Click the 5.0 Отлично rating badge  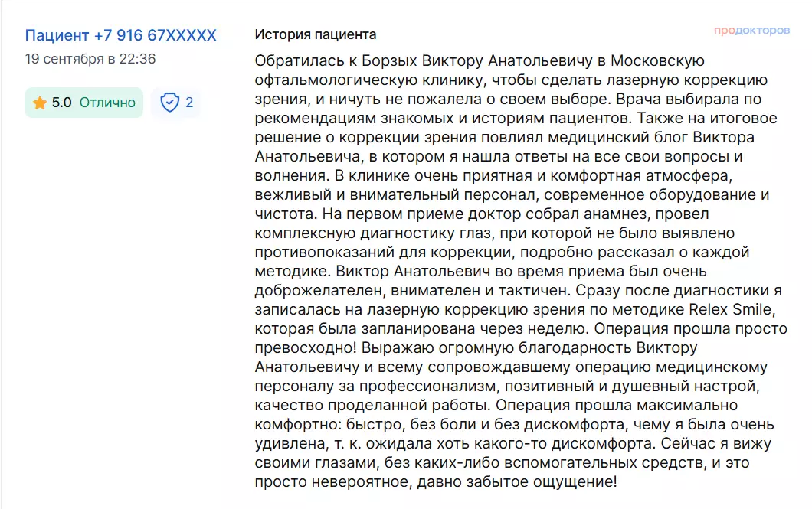coord(83,103)
